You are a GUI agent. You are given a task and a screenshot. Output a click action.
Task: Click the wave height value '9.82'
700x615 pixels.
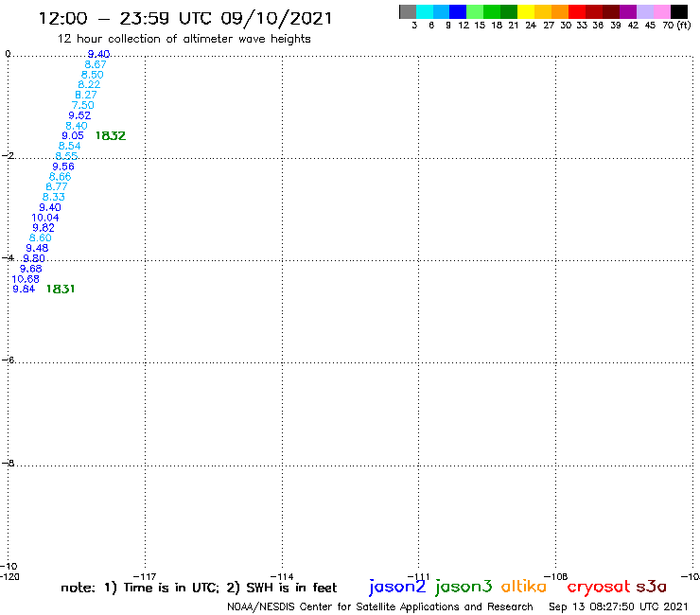(44, 228)
